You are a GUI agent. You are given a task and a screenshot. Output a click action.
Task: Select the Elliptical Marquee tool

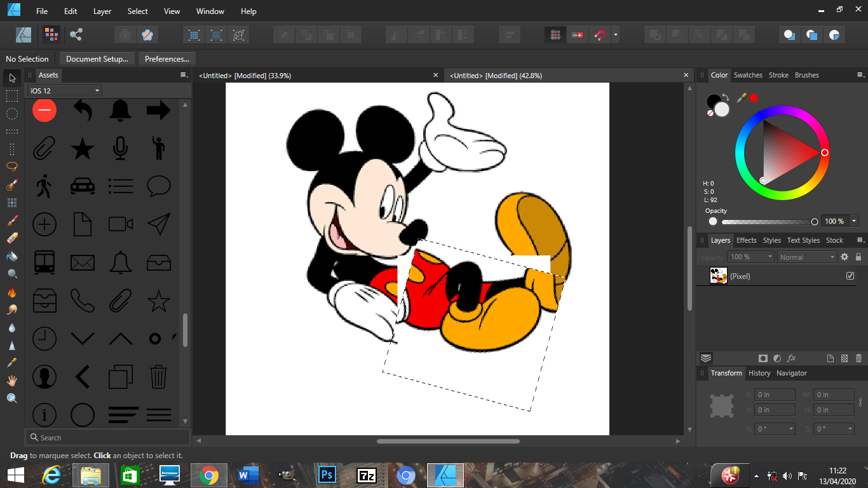[12, 114]
